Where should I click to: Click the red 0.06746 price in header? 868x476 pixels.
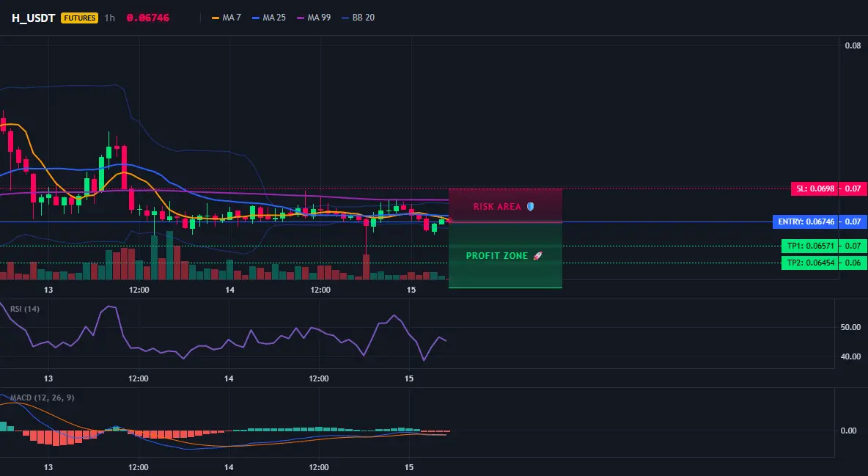pyautogui.click(x=148, y=18)
